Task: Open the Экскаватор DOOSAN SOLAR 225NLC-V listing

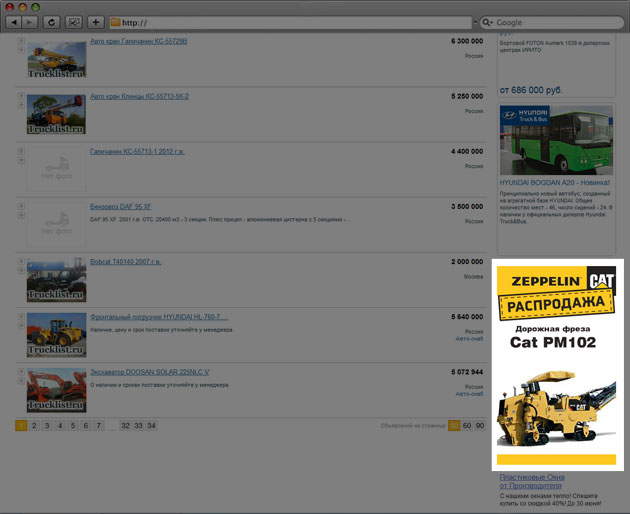Action: [149, 372]
